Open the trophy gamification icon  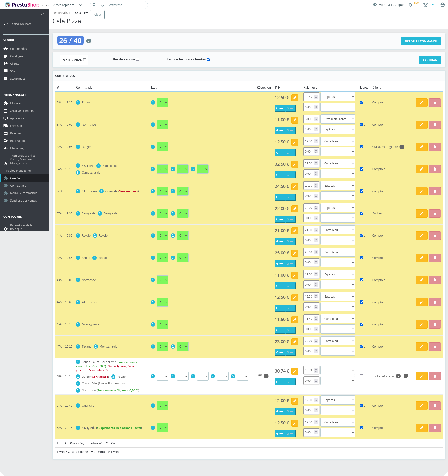[x=426, y=5]
